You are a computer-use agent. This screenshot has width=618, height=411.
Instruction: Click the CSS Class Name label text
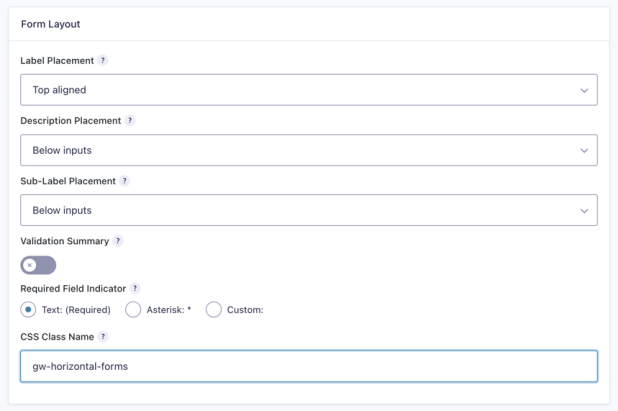click(x=57, y=337)
